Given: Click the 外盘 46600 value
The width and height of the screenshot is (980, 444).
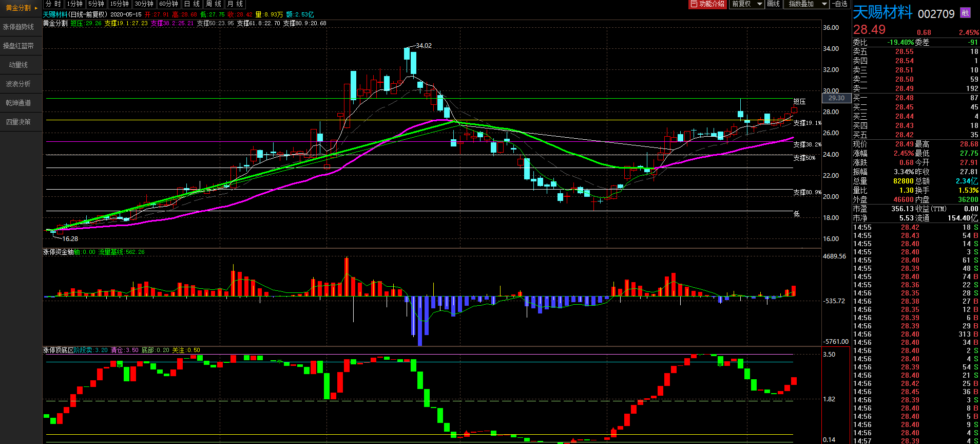Looking at the screenshot, I should point(904,200).
